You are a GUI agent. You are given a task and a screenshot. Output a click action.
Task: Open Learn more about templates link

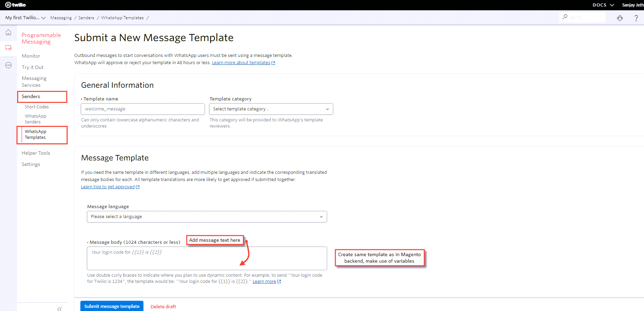tap(241, 63)
